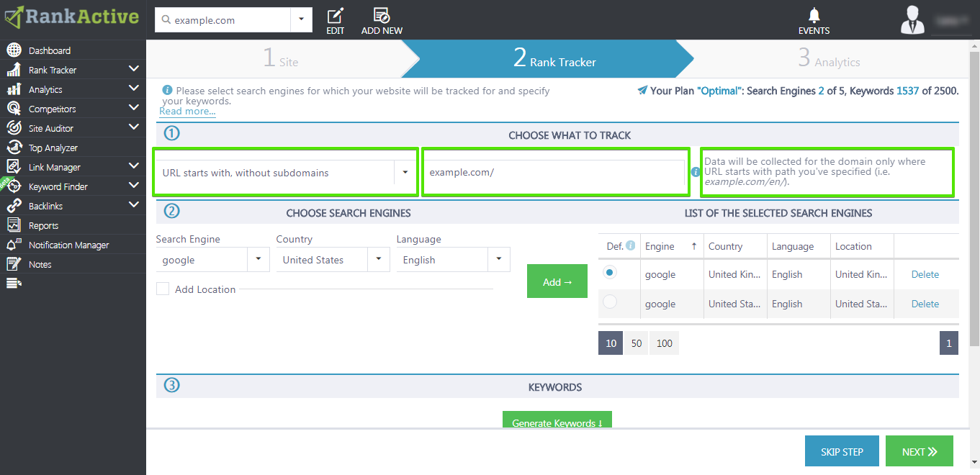Expand the Keyword Finder sidebar menu

(133, 186)
